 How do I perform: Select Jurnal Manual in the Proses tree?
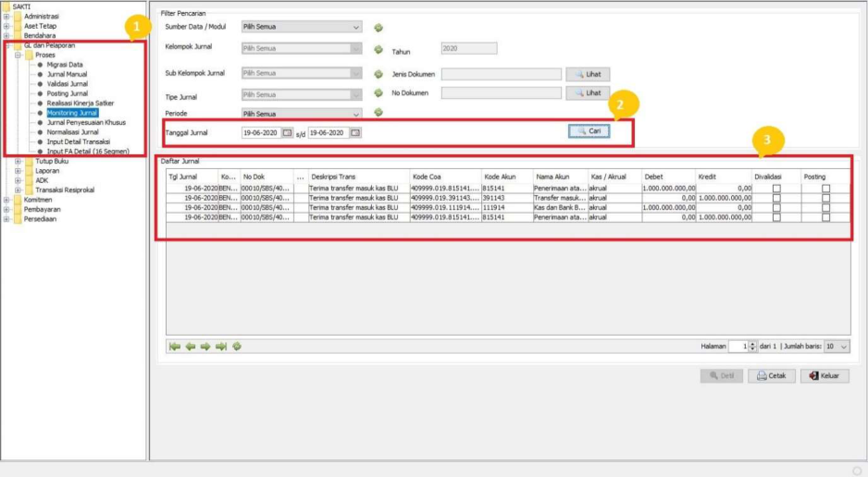point(67,74)
